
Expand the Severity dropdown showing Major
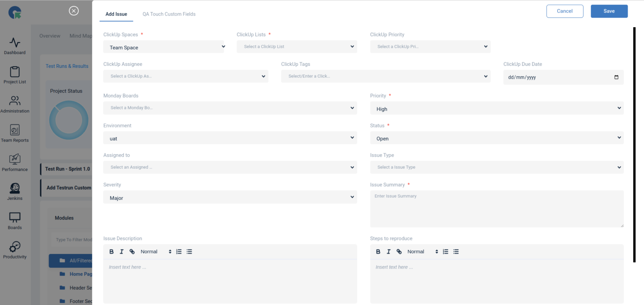230,197
